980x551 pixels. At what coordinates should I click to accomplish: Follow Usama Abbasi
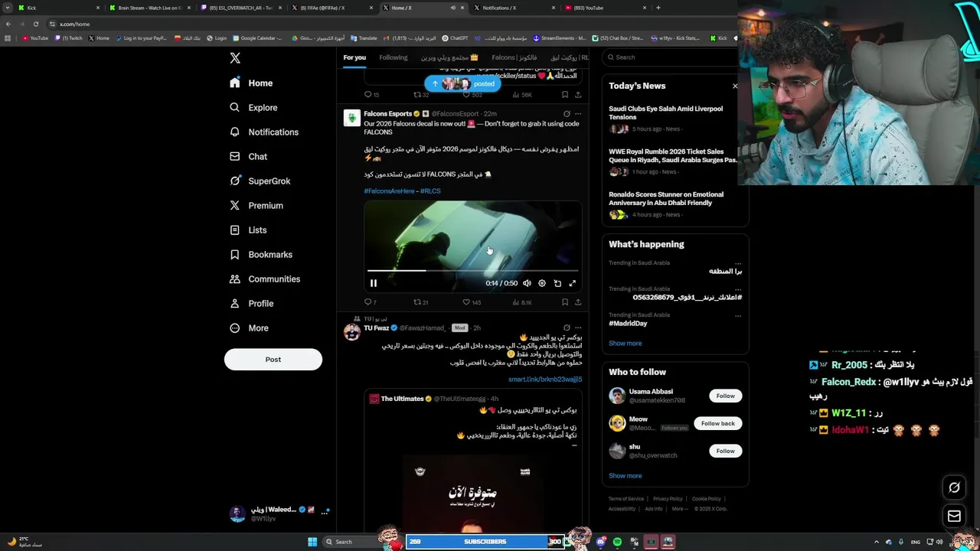[x=725, y=396]
